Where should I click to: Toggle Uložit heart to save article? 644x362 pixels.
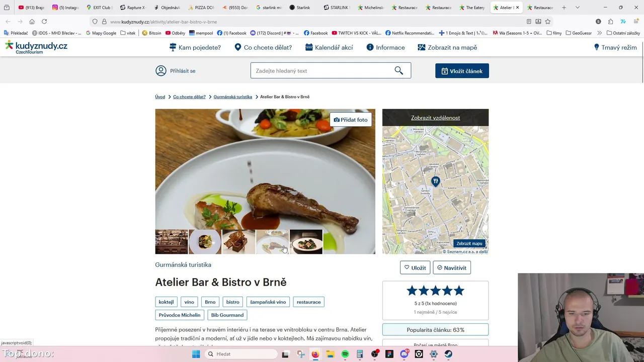(415, 267)
